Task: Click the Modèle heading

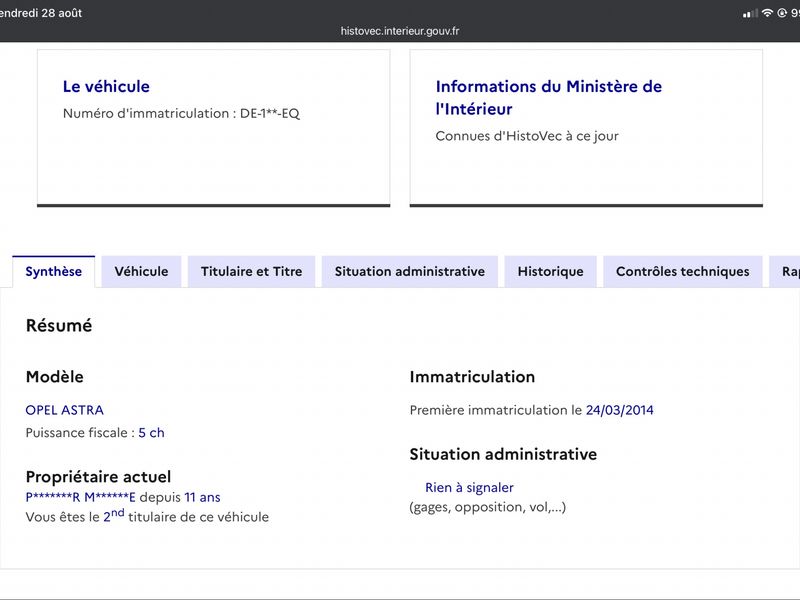Action: 55,377
